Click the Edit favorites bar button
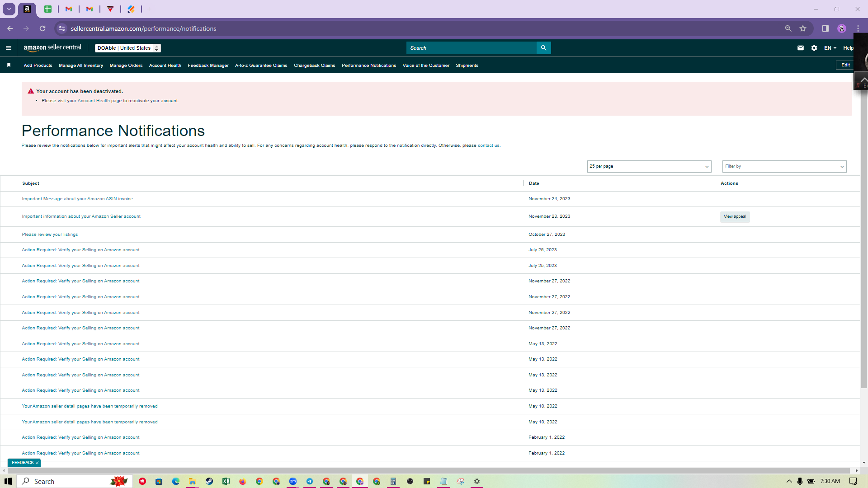This screenshot has height=488, width=868. point(845,65)
